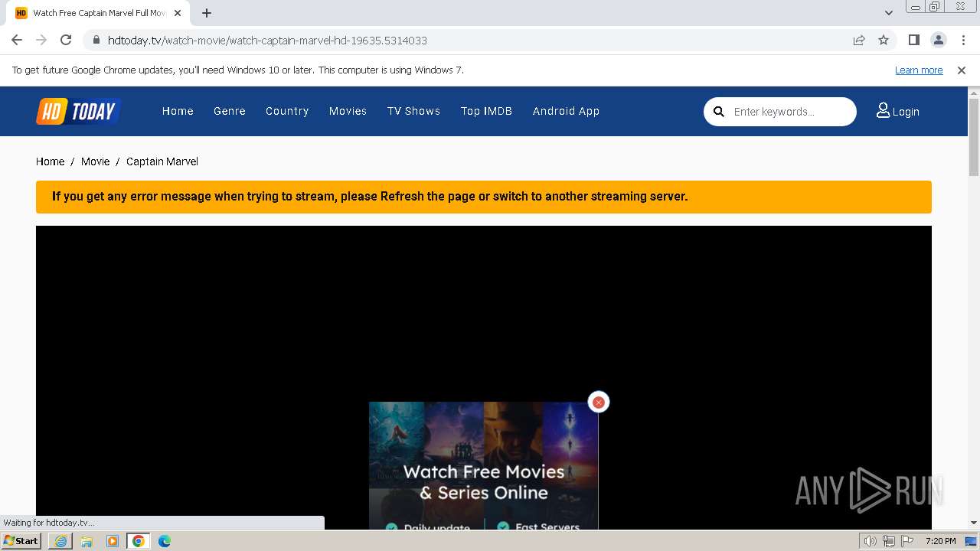The image size is (980, 551).
Task: Open the Home menu item
Action: 178,111
